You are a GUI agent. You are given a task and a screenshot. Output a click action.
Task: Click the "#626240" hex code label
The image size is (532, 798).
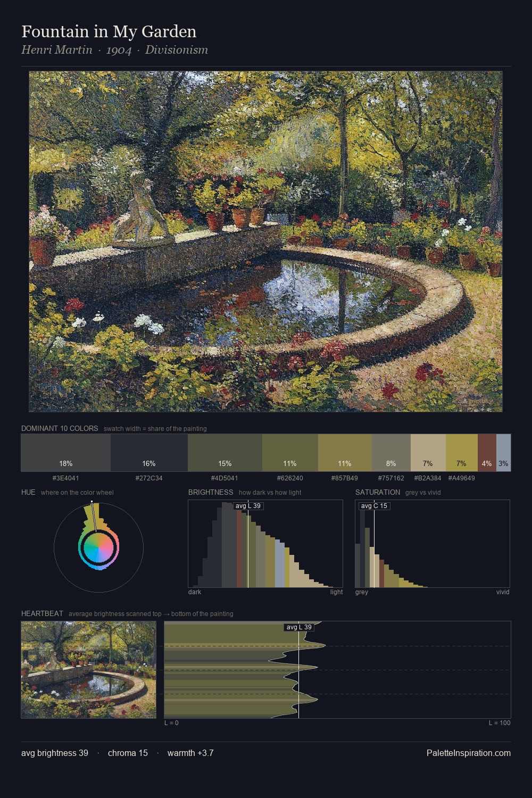290,478
